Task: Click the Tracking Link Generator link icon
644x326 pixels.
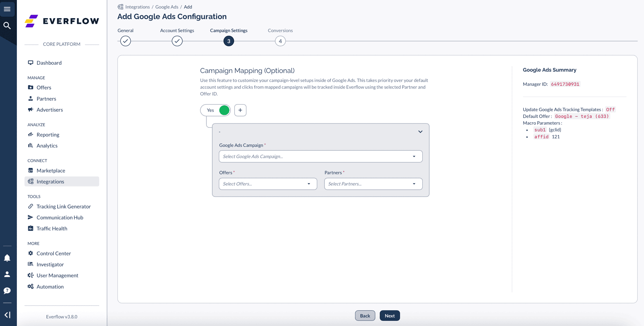Action: coord(31,206)
